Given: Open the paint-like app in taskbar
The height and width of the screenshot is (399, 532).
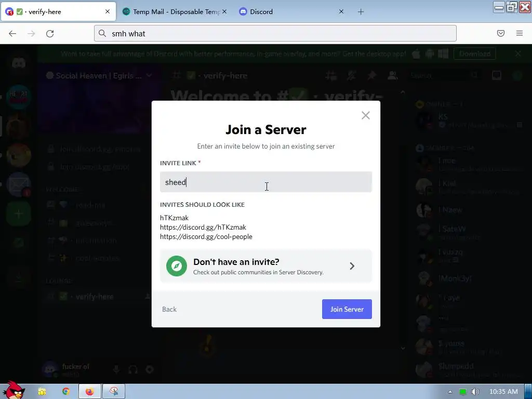Looking at the screenshot, I should pyautogui.click(x=114, y=392).
